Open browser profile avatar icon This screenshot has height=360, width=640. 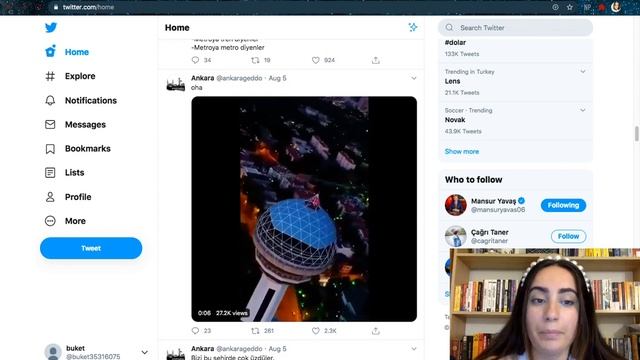[x=616, y=7]
